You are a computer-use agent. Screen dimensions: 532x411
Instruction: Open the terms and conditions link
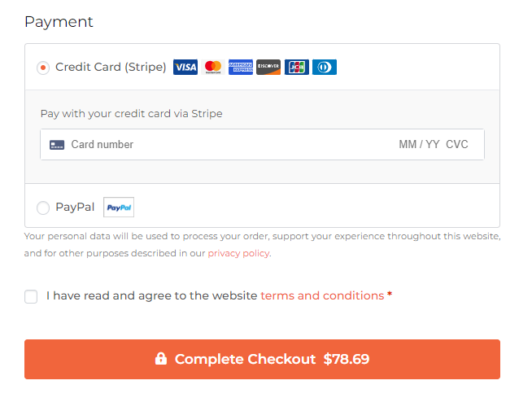tap(322, 295)
